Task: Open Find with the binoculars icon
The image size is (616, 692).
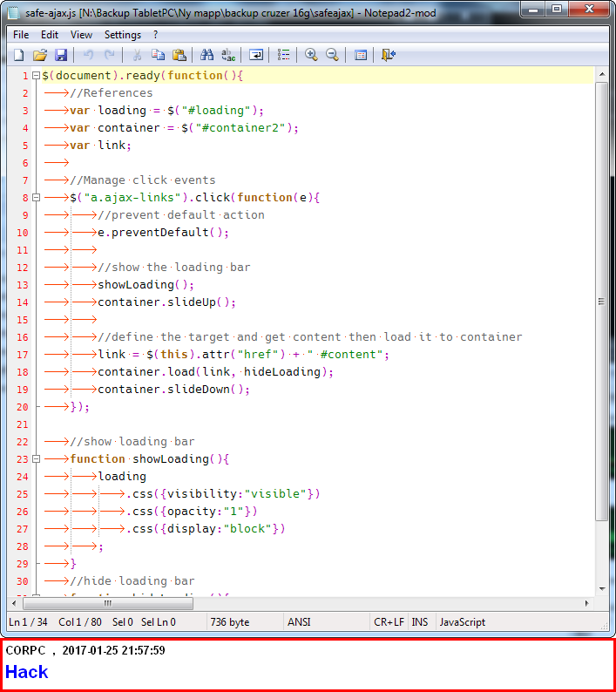Action: coord(207,55)
